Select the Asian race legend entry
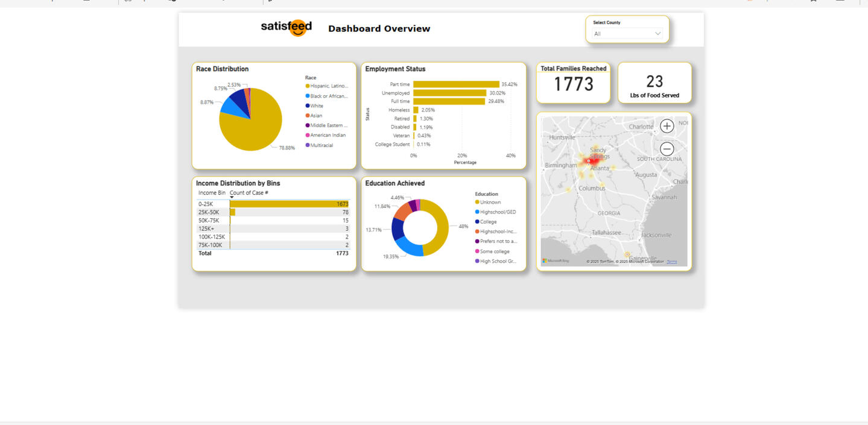Screen dimensions: 868x425 coord(315,116)
